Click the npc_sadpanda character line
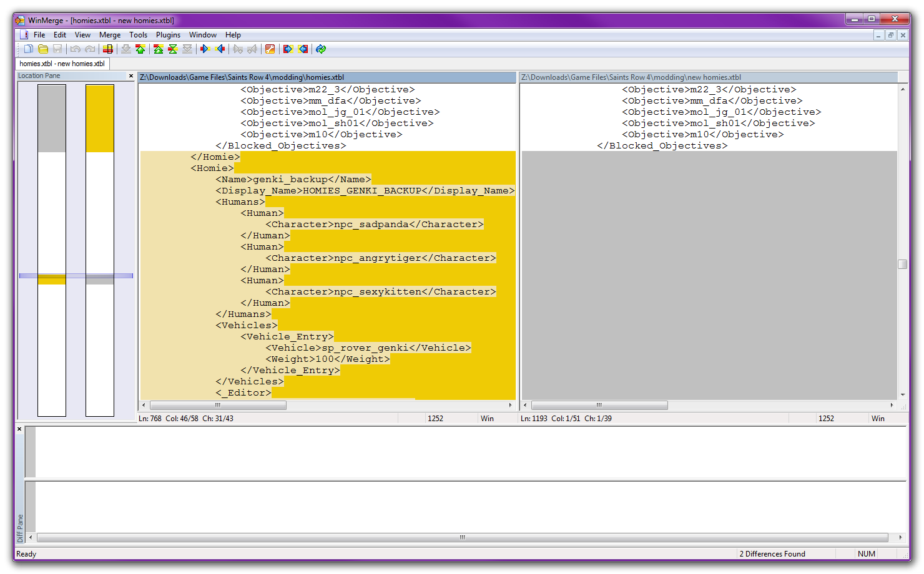The image size is (924, 574). 375,225
